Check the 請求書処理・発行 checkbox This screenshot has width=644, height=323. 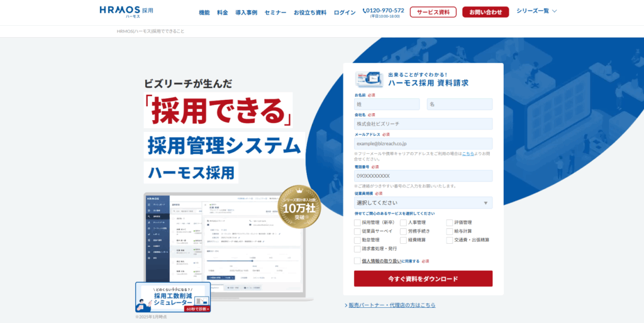(x=357, y=249)
